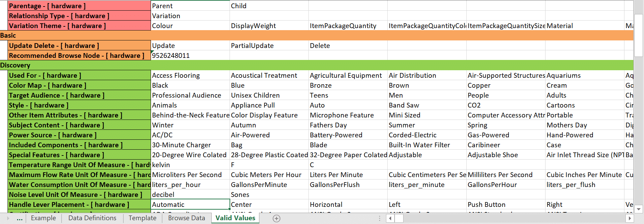Open the Data Definitions sheet tab
Screen dimensions: 644x224
(x=92, y=218)
